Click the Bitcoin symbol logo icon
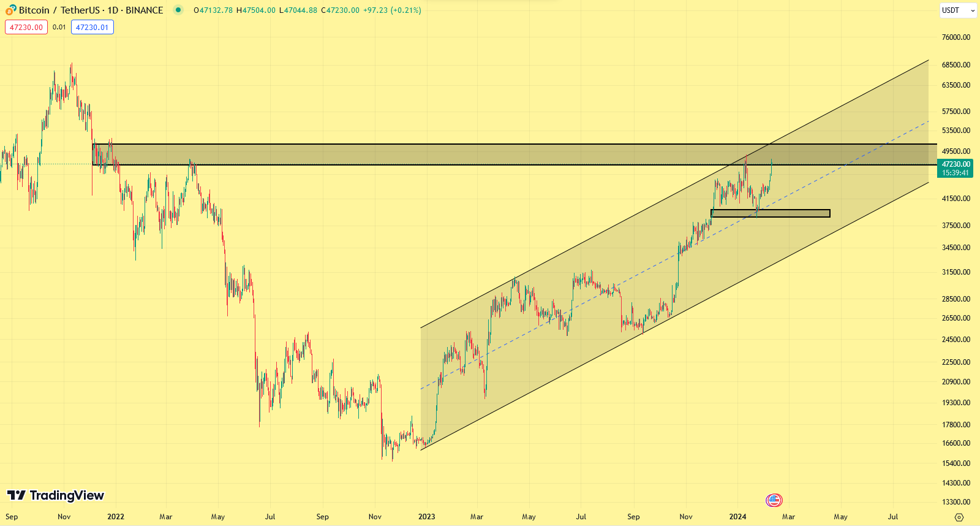 [10, 10]
